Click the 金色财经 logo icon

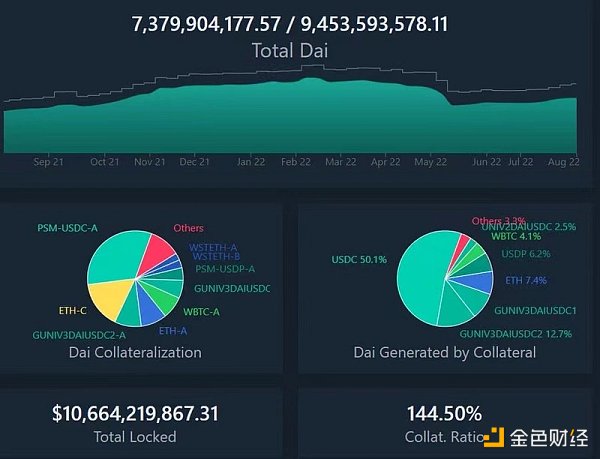[494, 438]
